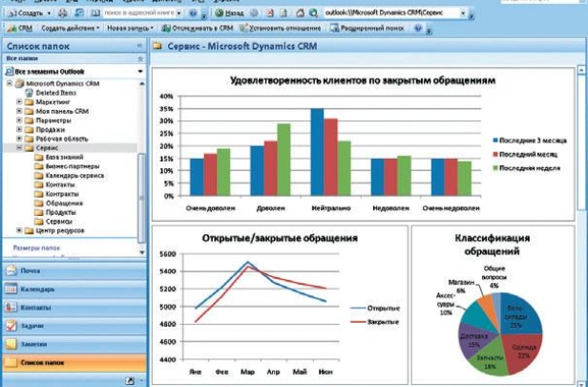Open the Размеры папок link

(x=38, y=247)
